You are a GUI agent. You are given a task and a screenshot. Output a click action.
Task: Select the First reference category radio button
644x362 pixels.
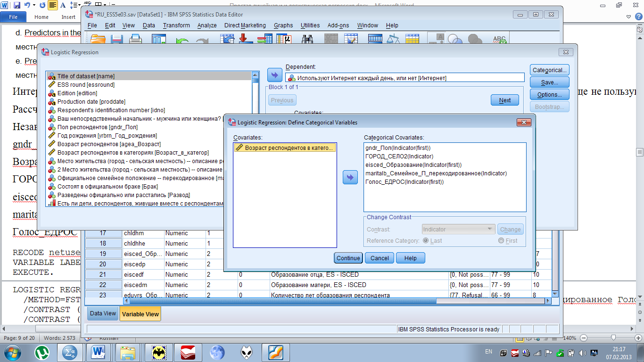pos(501,240)
